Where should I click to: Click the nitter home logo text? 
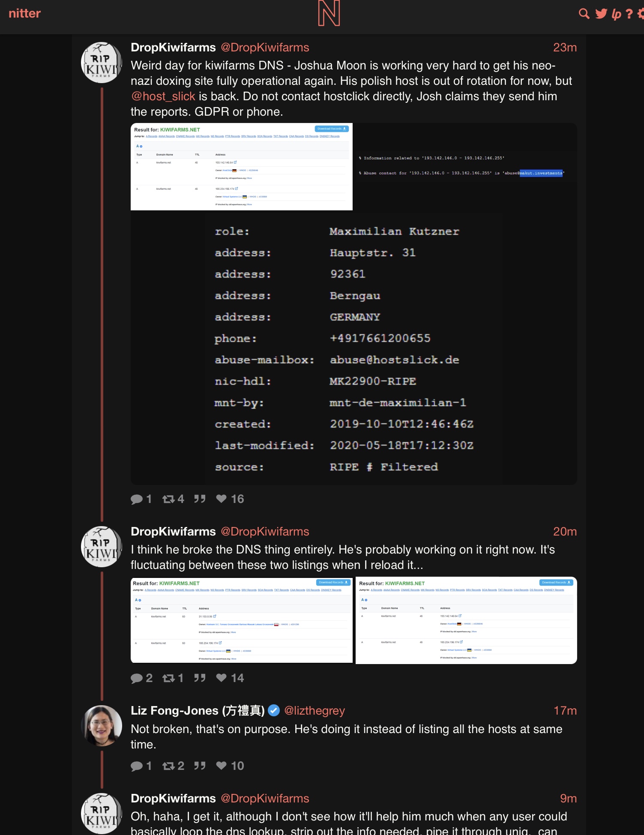pos(24,13)
